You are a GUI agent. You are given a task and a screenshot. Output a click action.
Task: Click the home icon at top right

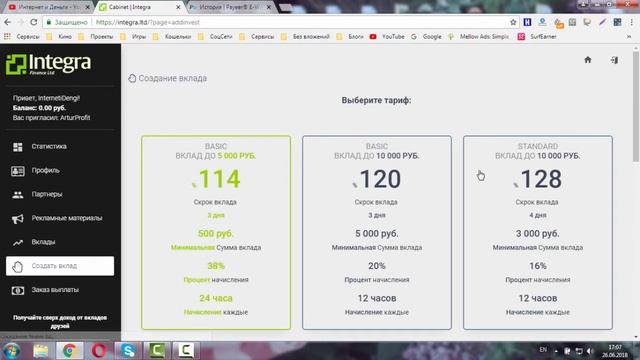pyautogui.click(x=588, y=60)
